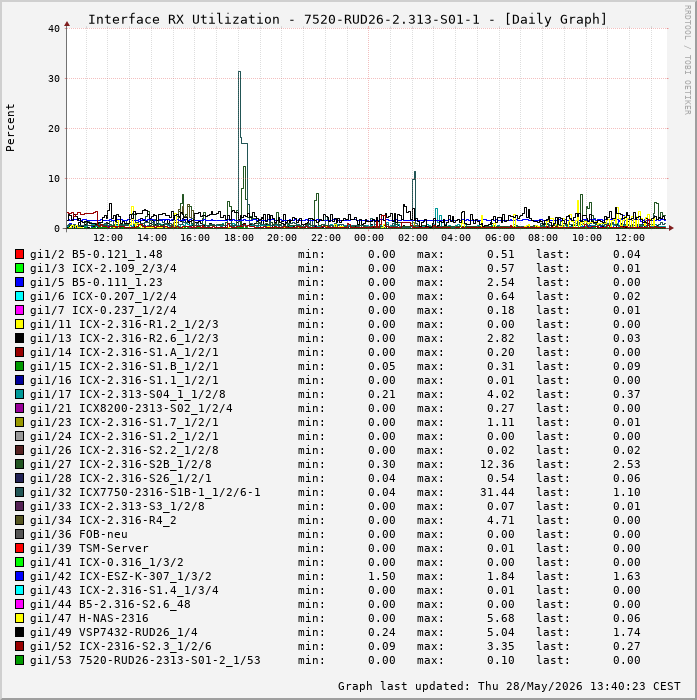This screenshot has height=700, width=697.
Task: Click the dark green swatch for gi1/27 ICX-2.316-S2B
Action: click(x=19, y=464)
